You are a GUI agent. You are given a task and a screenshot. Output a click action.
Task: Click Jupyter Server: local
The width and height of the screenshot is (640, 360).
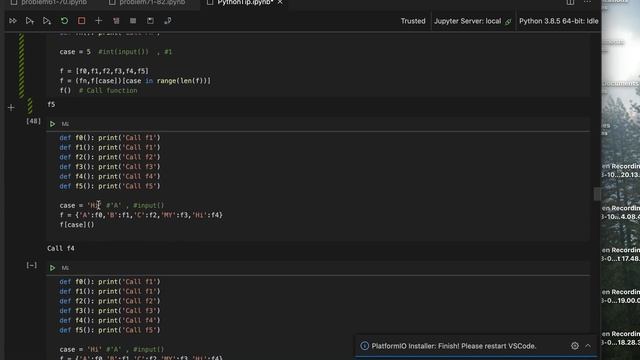pos(467,21)
